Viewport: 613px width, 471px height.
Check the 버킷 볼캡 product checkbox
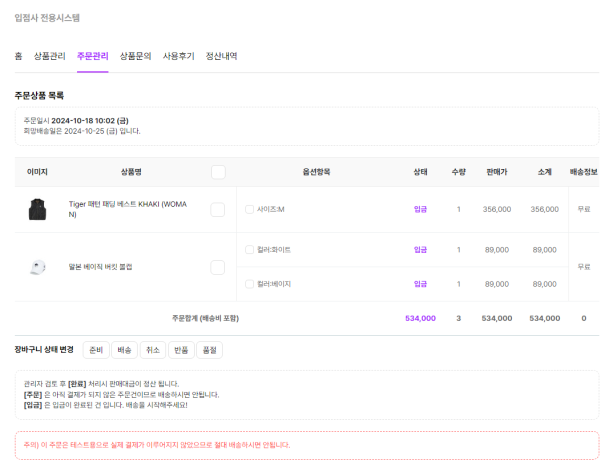(x=217, y=267)
